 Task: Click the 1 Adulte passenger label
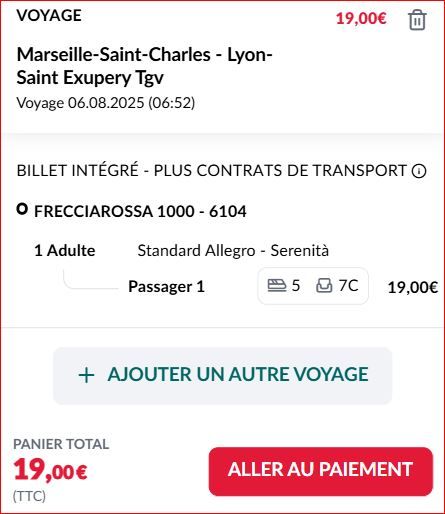pyautogui.click(x=65, y=251)
